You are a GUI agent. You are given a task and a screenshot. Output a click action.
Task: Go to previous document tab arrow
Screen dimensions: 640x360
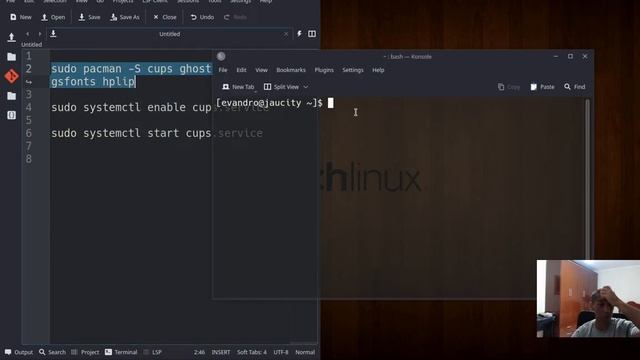tap(27, 34)
